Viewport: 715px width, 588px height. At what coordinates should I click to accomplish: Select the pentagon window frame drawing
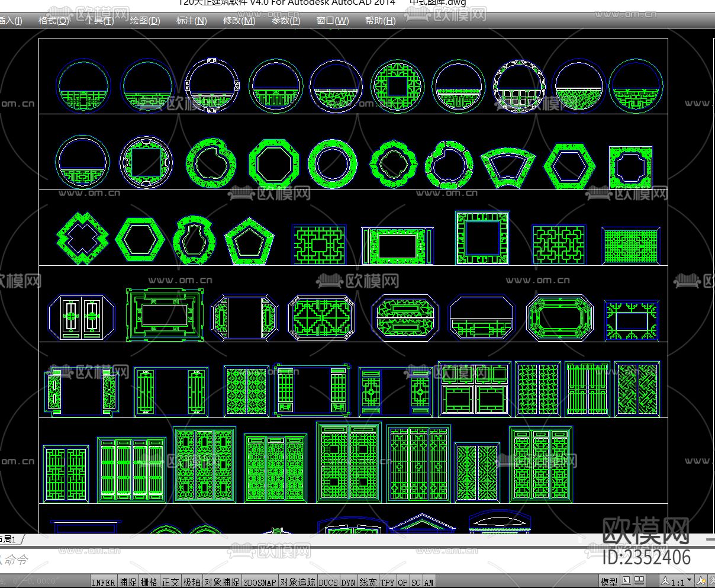click(x=250, y=240)
